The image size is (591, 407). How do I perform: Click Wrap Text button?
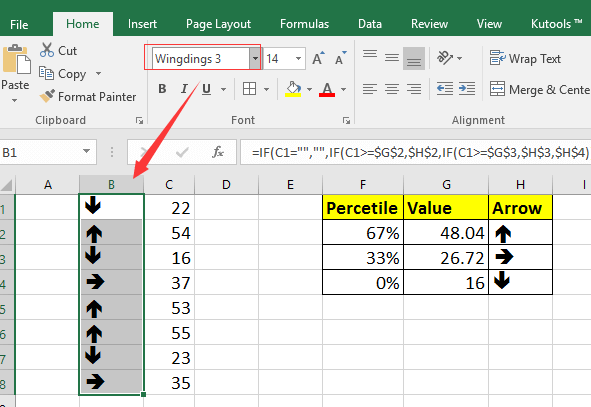pos(525,58)
